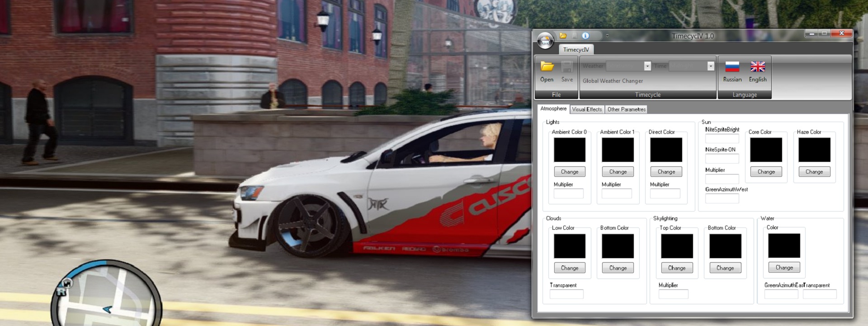
Task: Click the Clouds Low Color swatch
Action: coord(570,246)
